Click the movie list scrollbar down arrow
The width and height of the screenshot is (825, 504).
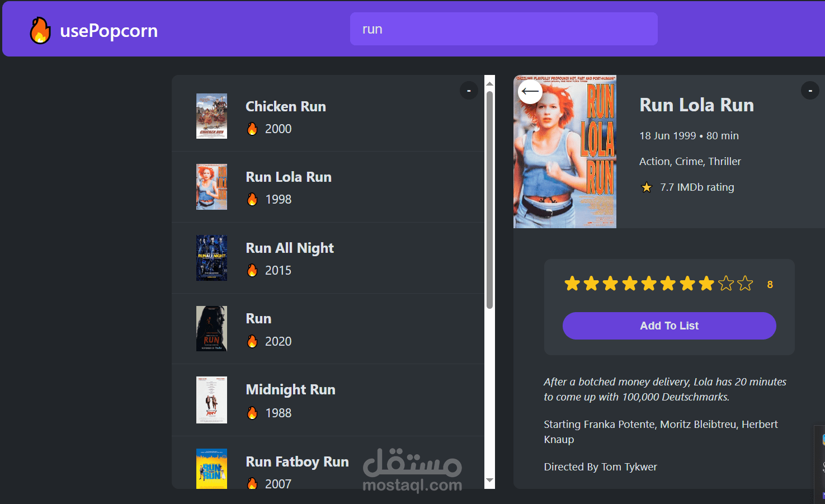pos(490,481)
